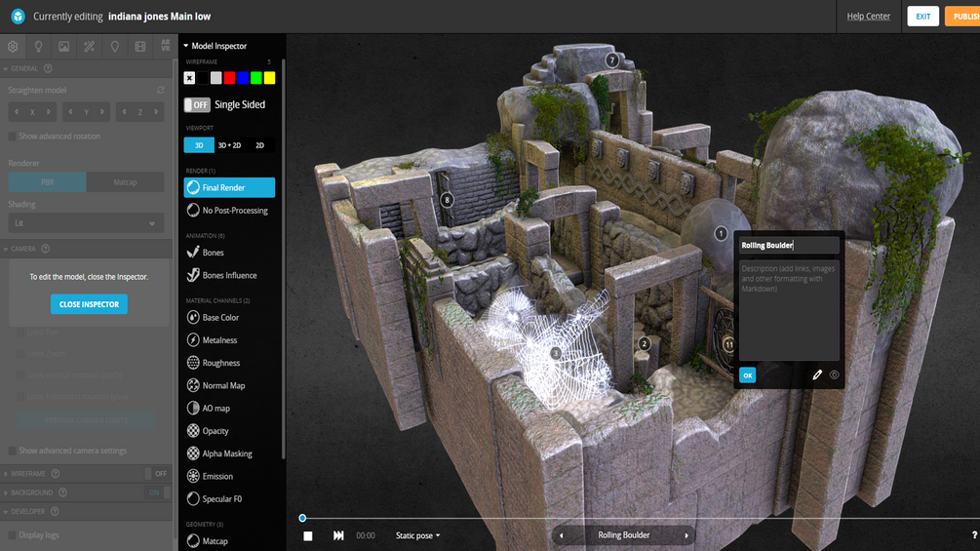This screenshot has width=980, height=551.
Task: Switch viewport to 3D + 2D
Action: click(x=229, y=145)
